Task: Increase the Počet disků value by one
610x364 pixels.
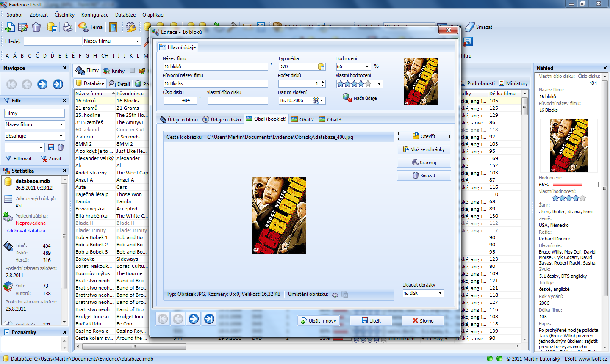Action: pyautogui.click(x=323, y=82)
